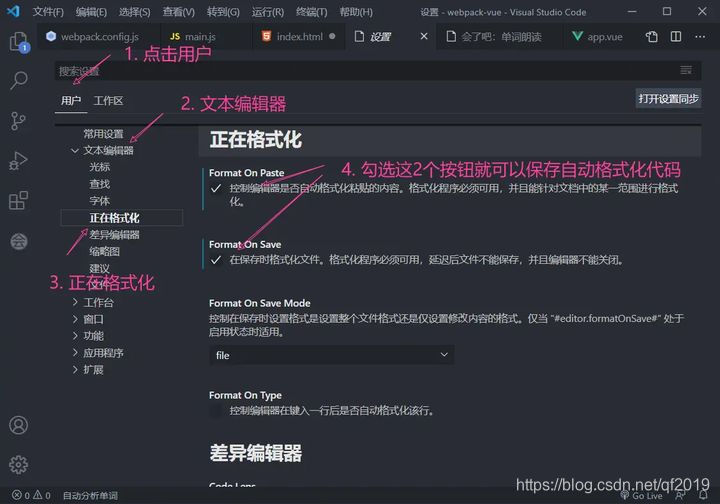This screenshot has height=504, width=720.
Task: Select 字体 in the settings tree
Action: coord(100,201)
